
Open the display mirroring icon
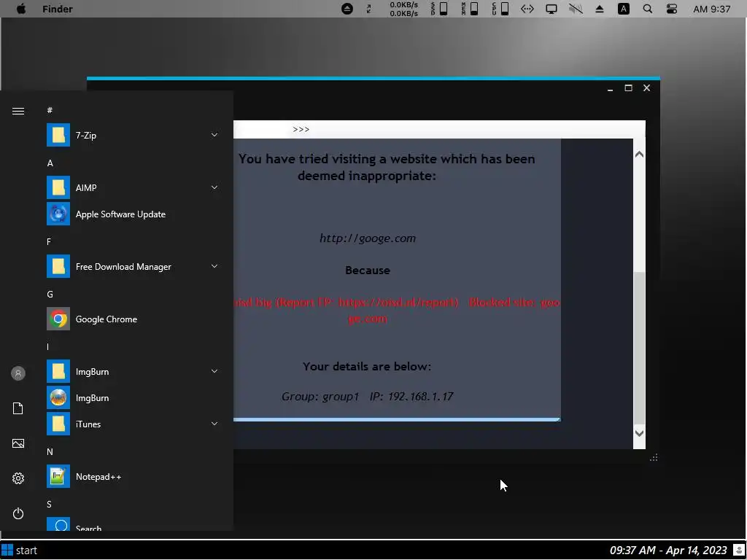pos(551,9)
